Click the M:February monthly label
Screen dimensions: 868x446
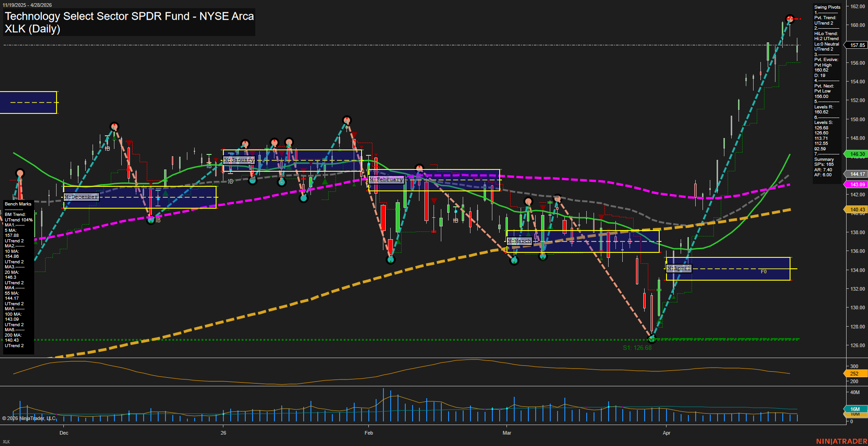[386, 179]
